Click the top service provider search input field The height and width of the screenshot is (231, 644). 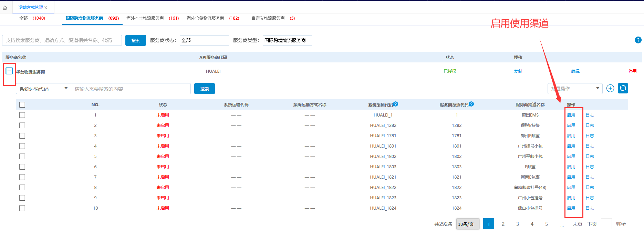coord(62,40)
